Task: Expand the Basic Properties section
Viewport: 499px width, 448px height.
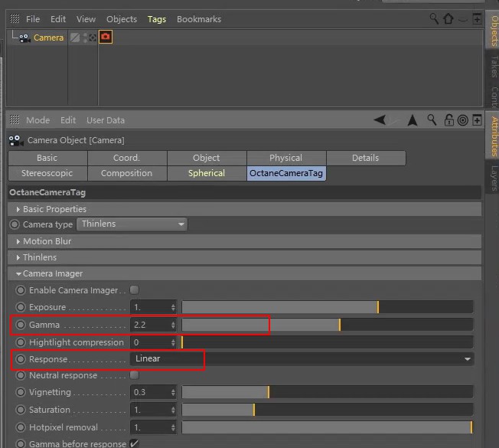Action: (x=18, y=209)
